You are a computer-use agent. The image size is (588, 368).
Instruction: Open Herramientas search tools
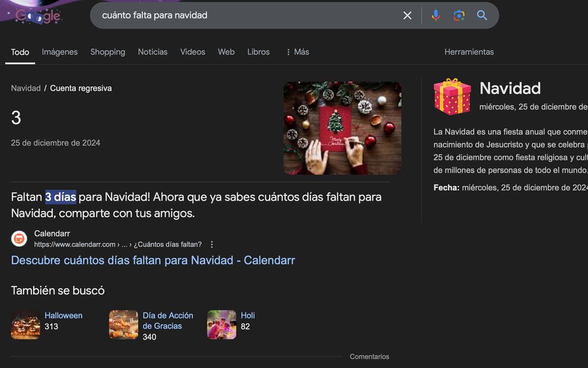(469, 52)
